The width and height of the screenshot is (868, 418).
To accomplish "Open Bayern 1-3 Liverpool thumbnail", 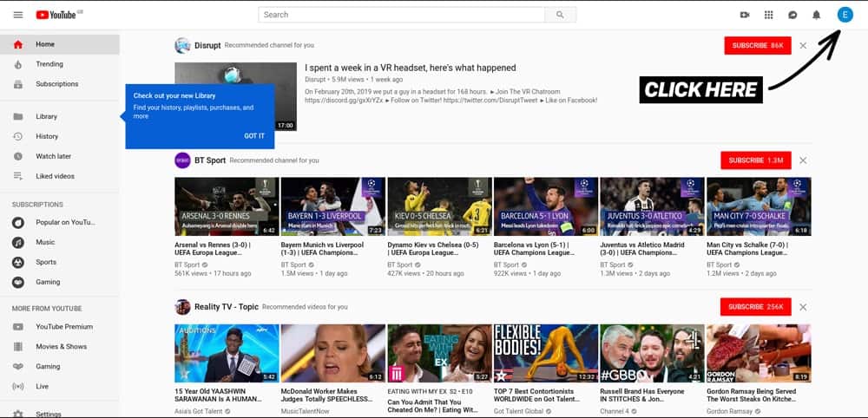I will coord(333,206).
